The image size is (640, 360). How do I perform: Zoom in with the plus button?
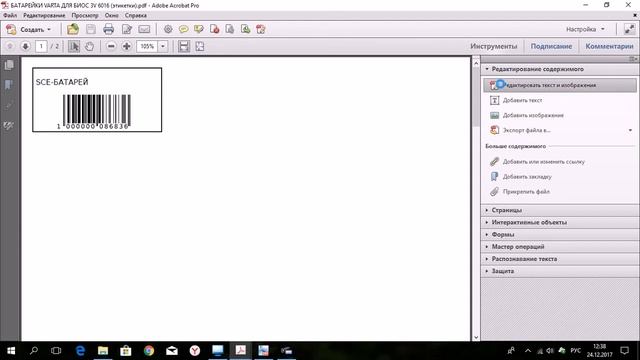point(127,46)
